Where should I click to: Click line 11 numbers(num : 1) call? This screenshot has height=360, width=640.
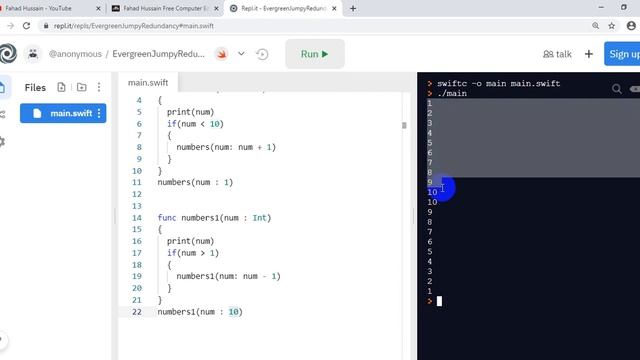pos(195,182)
